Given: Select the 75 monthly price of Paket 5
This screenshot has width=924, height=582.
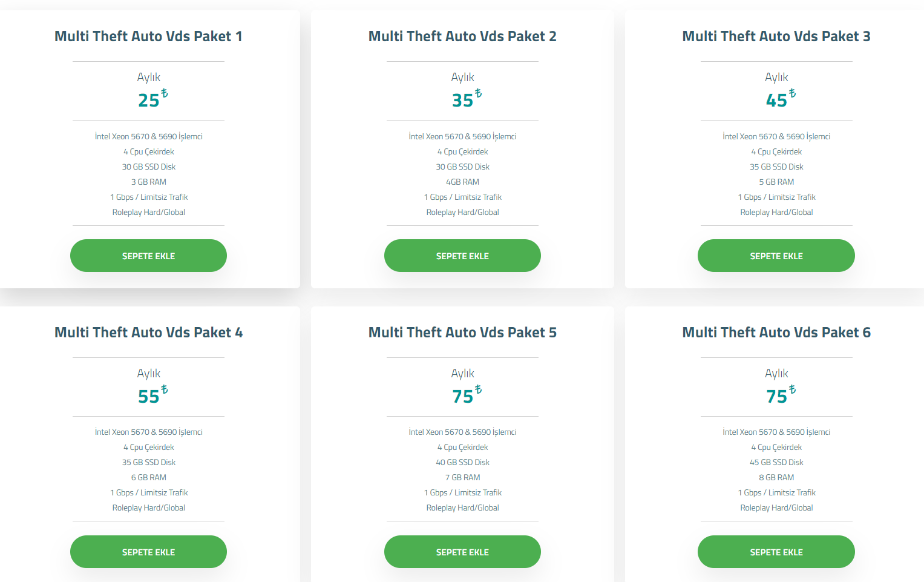Looking at the screenshot, I should coord(462,397).
